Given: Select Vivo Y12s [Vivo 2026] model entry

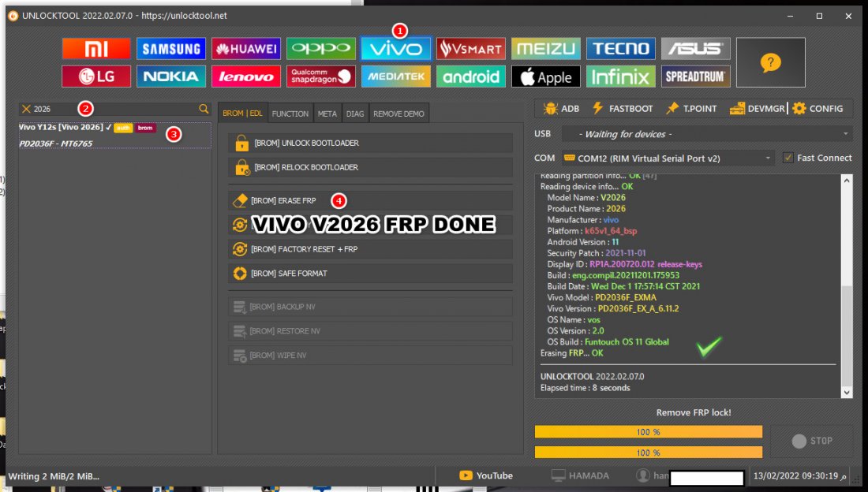Looking at the screenshot, I should [x=114, y=135].
